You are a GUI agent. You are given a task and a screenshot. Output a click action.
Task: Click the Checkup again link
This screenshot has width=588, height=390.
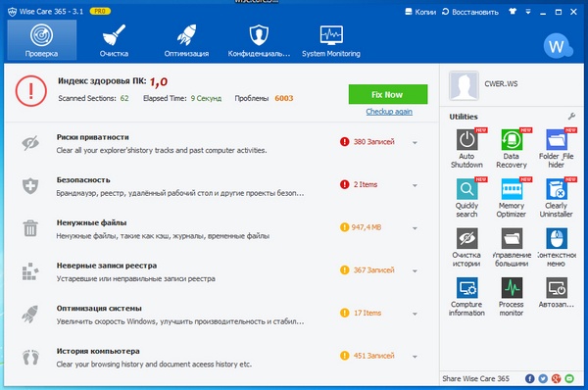[389, 112]
